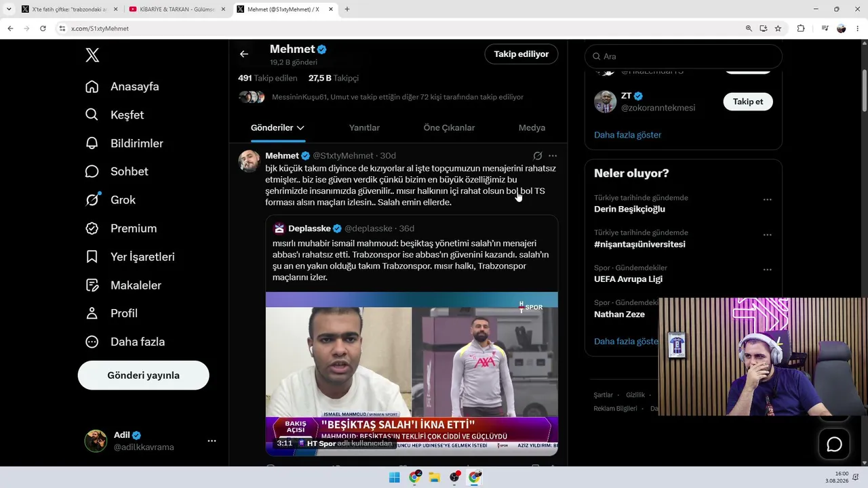Click the Takip ediyor button
The image size is (868, 488).
(x=521, y=54)
